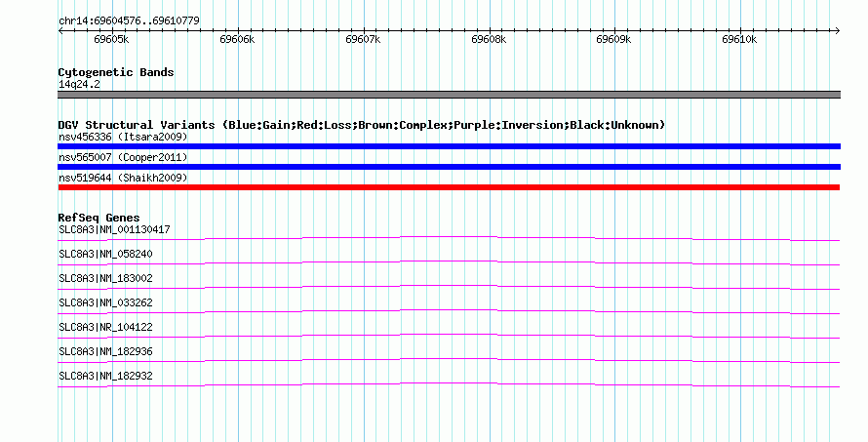Viewport: 868px width, 442px height.
Task: Open the SLC8A3|NM_182936 transcript label
Action: (105, 351)
